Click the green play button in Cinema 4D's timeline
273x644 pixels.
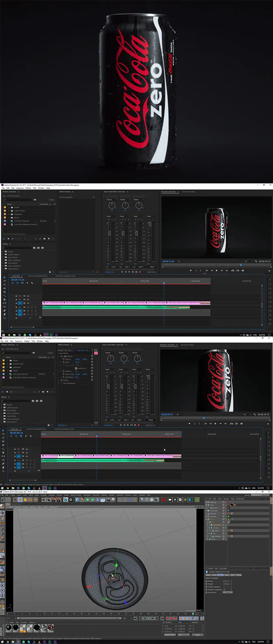149,618
